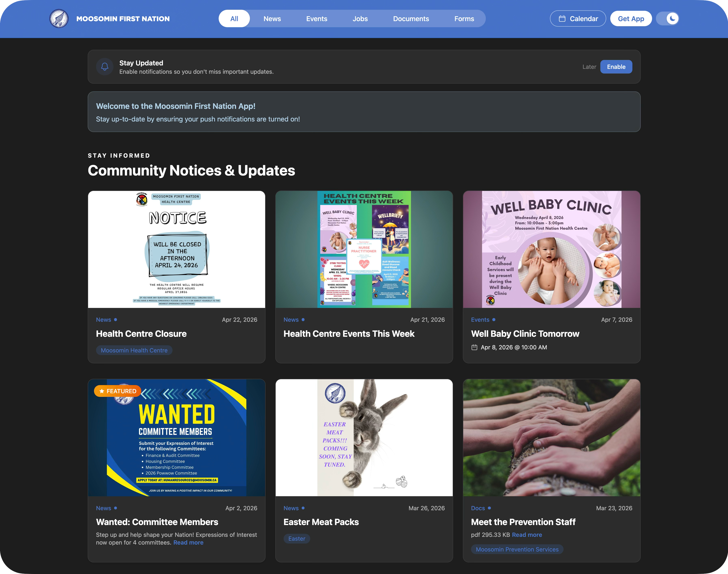Open Health Centre Events This Week title
Screen dimensions: 728x574
click(x=349, y=334)
